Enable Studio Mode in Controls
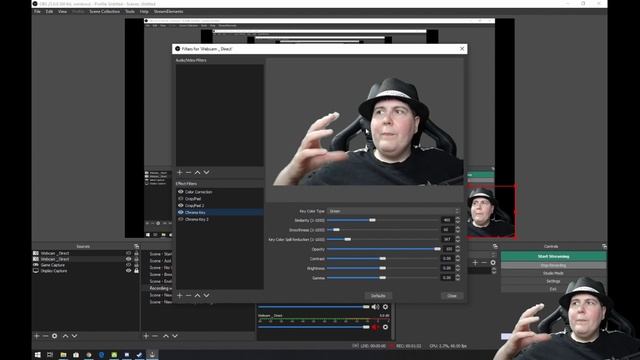The height and width of the screenshot is (360, 640). (553, 273)
